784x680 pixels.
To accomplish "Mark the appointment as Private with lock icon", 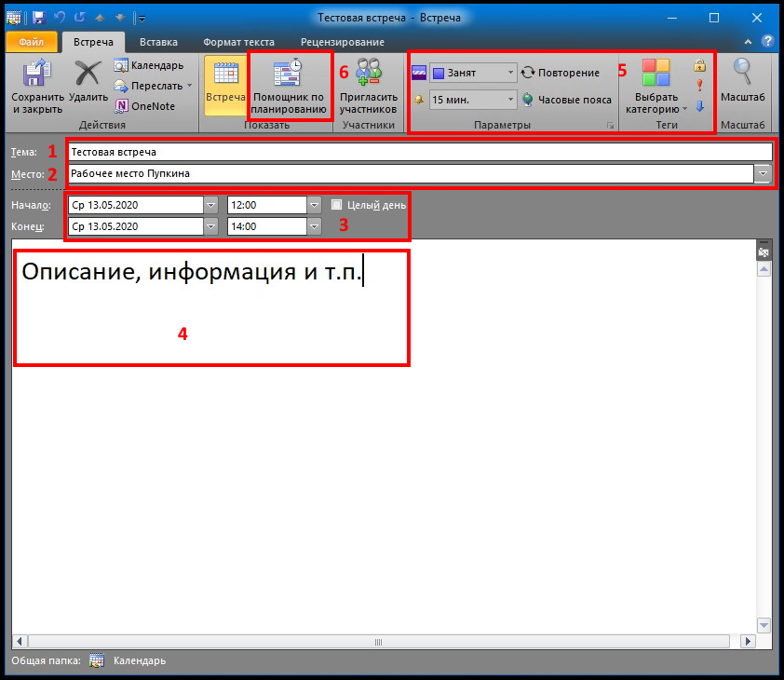I will [x=699, y=65].
